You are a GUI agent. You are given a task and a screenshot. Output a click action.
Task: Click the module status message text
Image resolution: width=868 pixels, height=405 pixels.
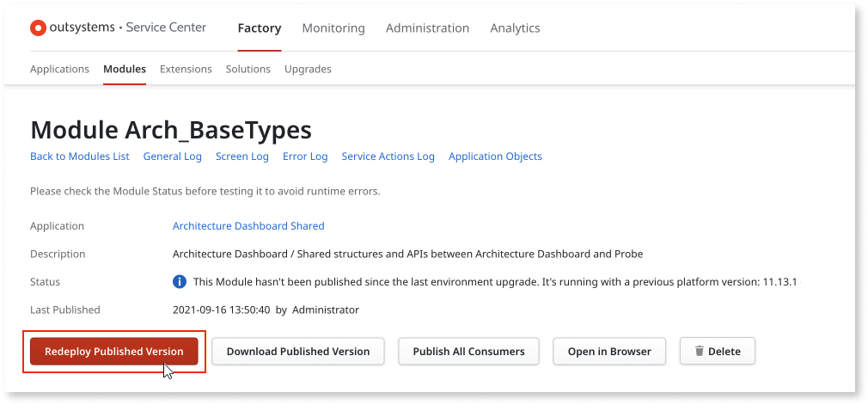pyautogui.click(x=497, y=282)
